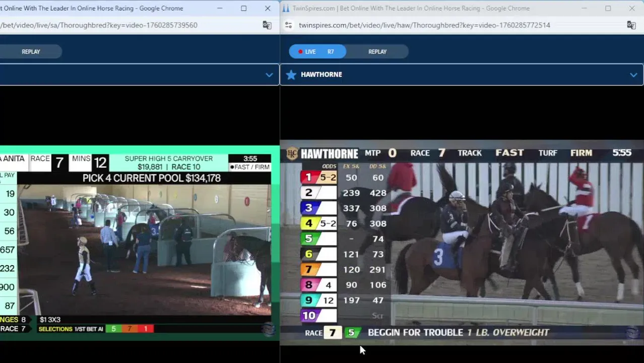Select REPLAY in the Hawthorne window

point(377,51)
